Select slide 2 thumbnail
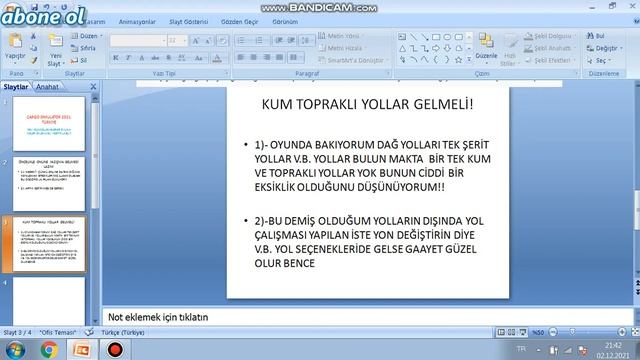 click(x=49, y=184)
